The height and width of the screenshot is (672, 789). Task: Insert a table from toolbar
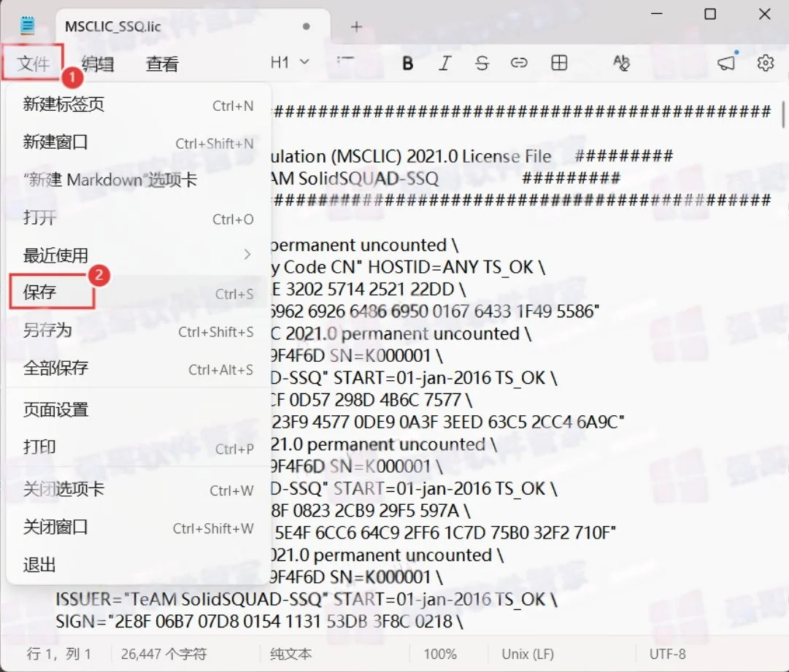tap(559, 63)
